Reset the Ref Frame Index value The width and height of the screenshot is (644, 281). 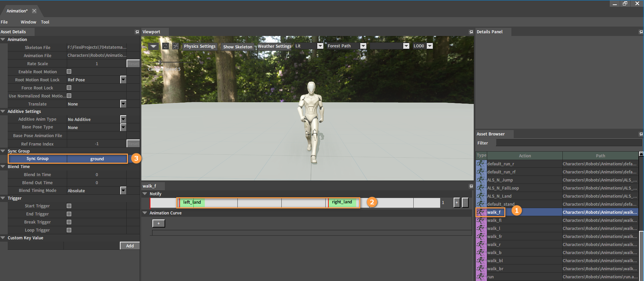pyautogui.click(x=133, y=144)
